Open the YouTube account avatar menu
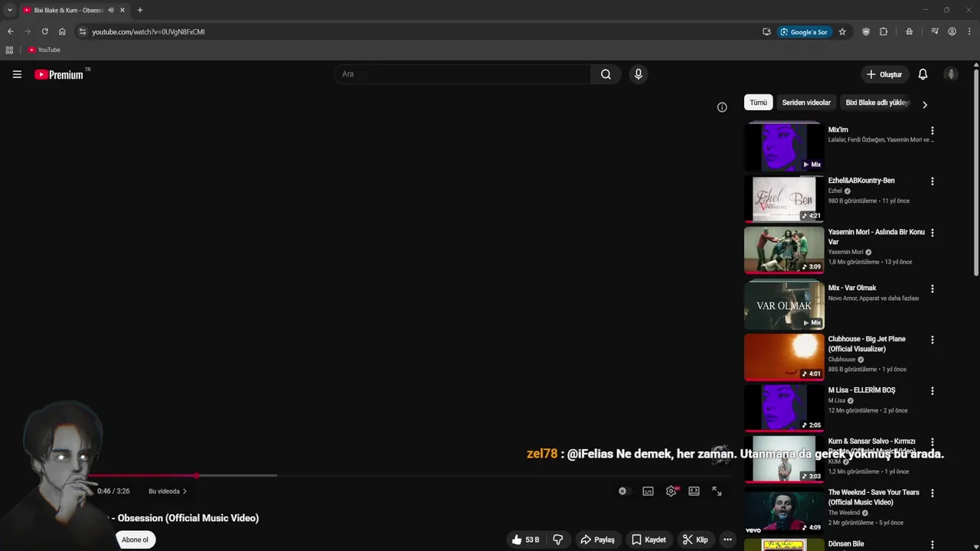Screen dimensions: 980x551 click(x=951, y=74)
